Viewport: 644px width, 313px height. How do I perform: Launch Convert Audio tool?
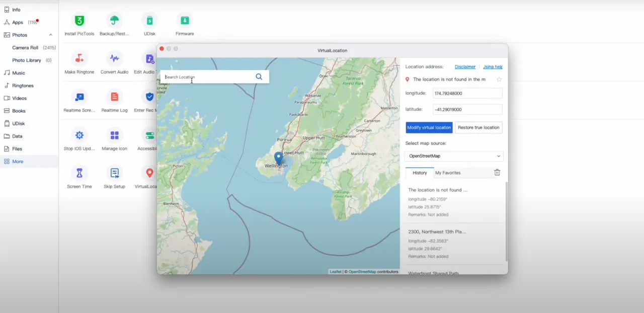(114, 59)
